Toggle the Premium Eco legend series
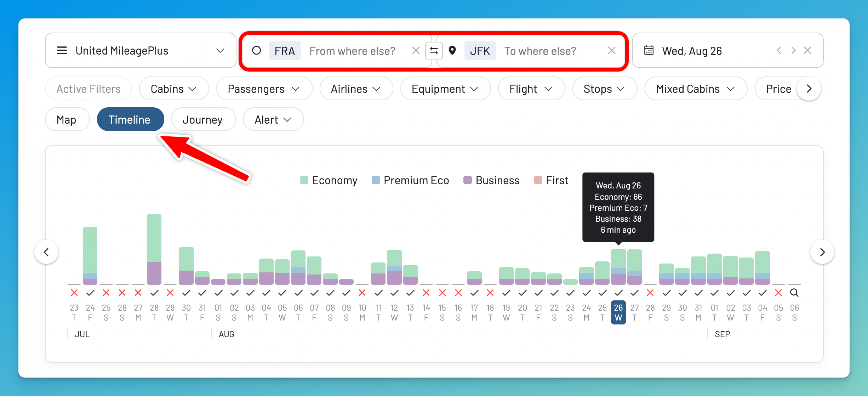 click(410, 180)
